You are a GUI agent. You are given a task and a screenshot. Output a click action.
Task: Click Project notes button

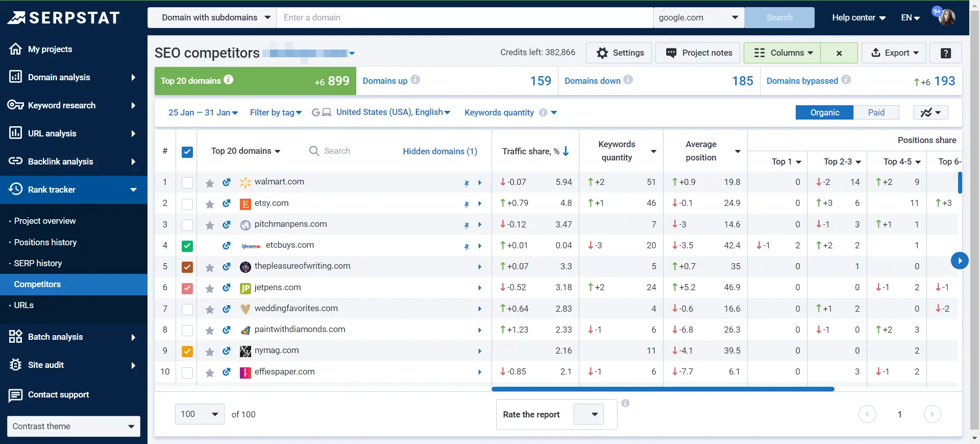(x=698, y=53)
